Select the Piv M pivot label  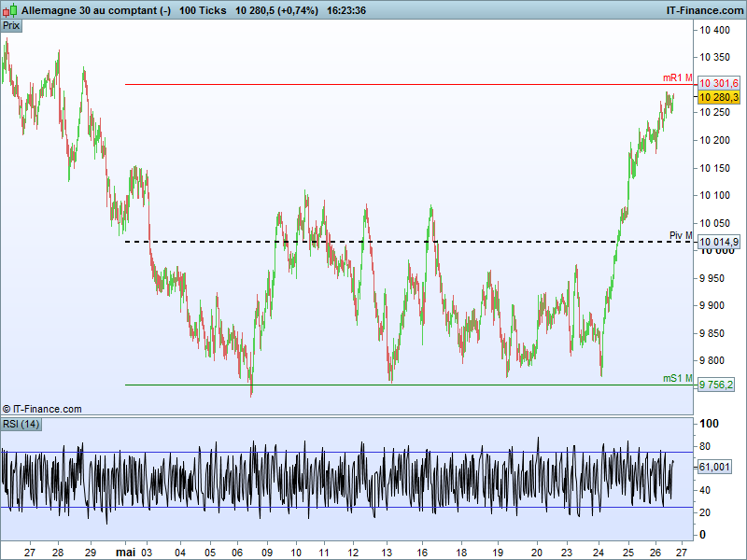(681, 235)
